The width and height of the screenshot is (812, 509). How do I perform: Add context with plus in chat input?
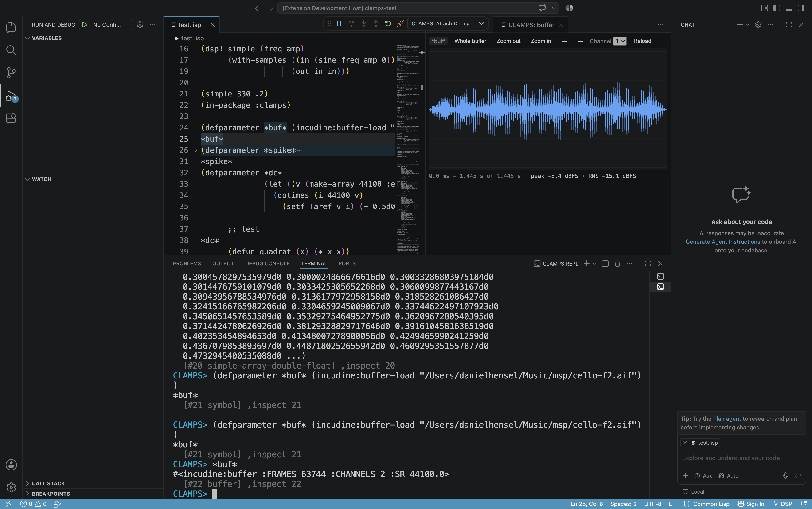(x=685, y=475)
